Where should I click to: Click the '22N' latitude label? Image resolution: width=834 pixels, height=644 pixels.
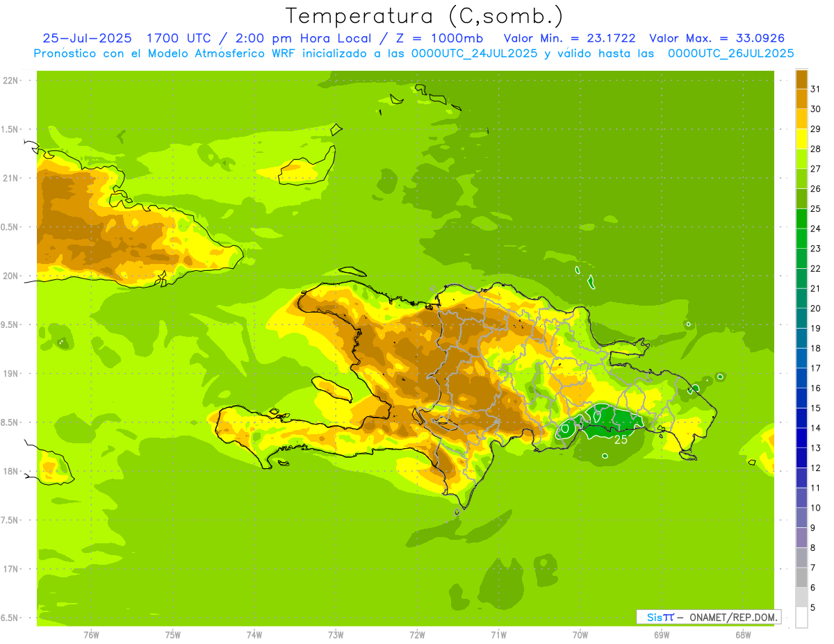(12, 81)
